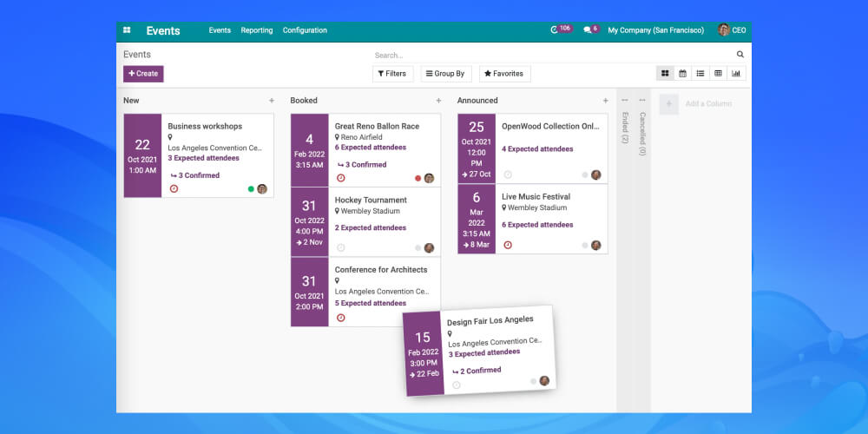The width and height of the screenshot is (868, 434).
Task: Click activity clock on Live Music Festival
Action: [x=508, y=245]
